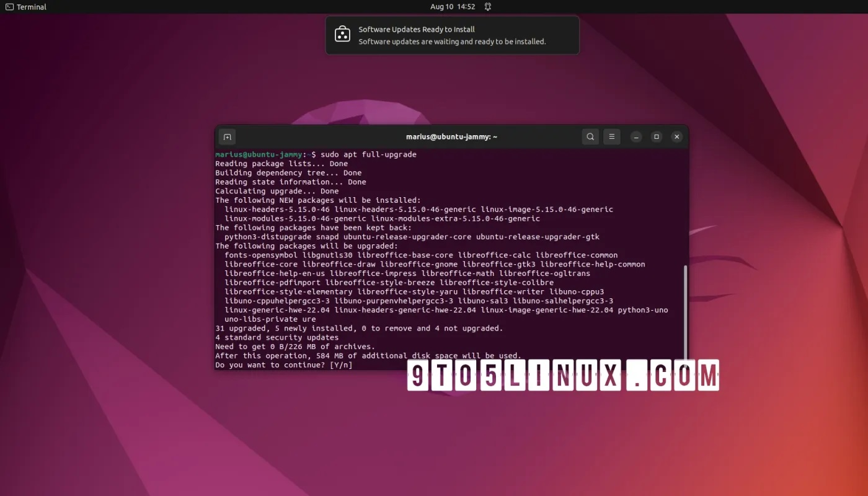The height and width of the screenshot is (496, 868).
Task: Open the search in the terminal header bar
Action: pos(590,136)
